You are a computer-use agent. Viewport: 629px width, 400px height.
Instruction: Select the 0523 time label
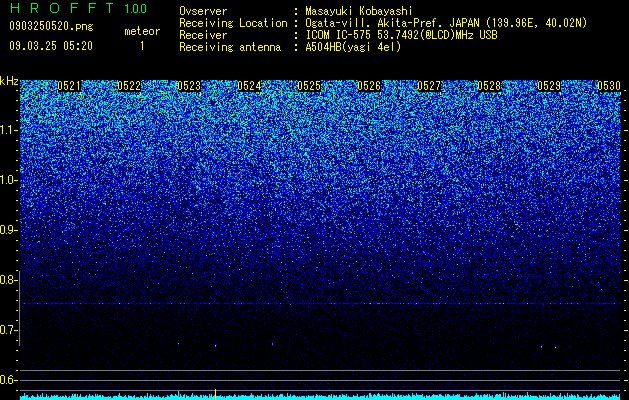pos(189,86)
